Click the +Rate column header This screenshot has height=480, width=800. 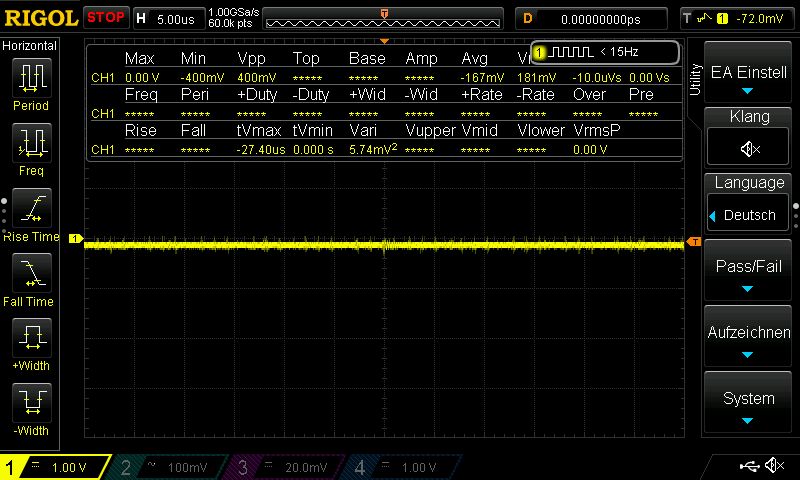pos(482,94)
